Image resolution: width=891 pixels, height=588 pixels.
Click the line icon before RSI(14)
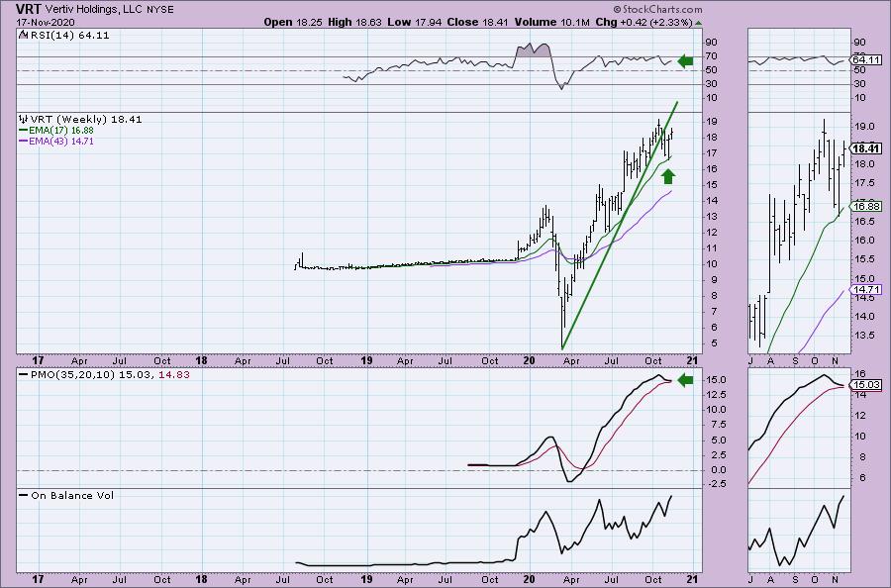pyautogui.click(x=22, y=35)
